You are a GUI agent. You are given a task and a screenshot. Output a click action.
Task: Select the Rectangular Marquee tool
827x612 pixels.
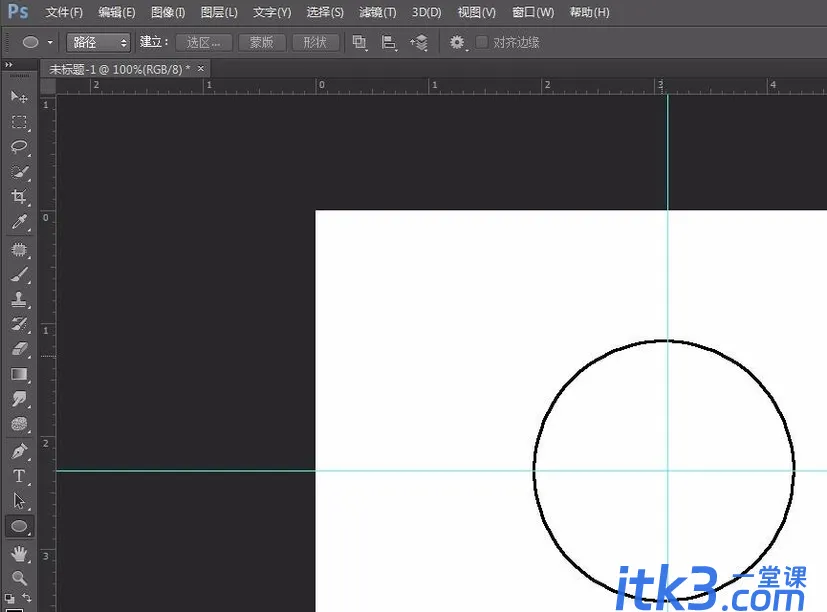coord(19,122)
